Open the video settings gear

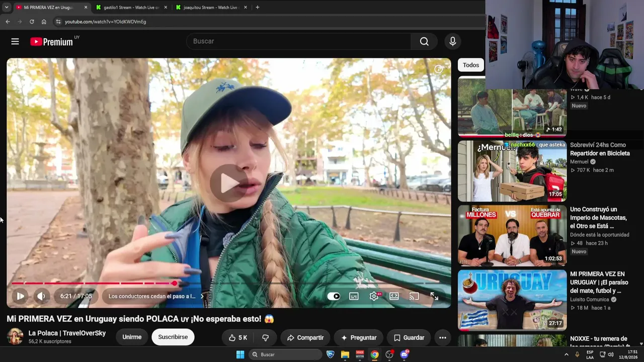(374, 296)
